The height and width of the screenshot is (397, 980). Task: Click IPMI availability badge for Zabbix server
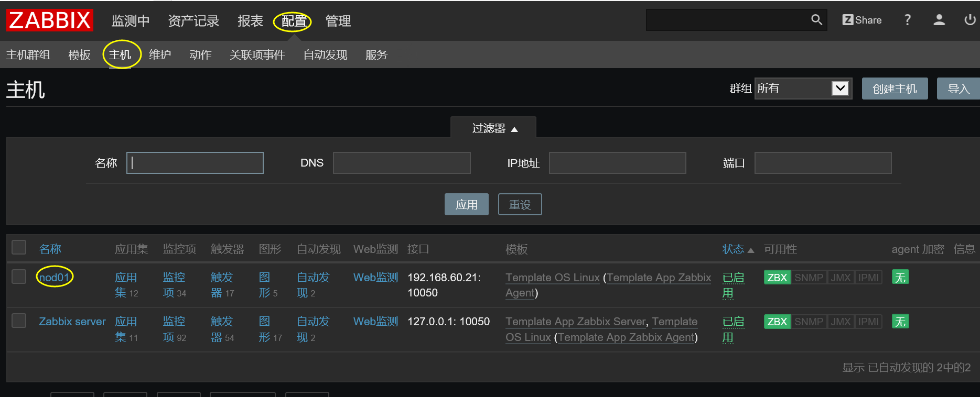click(x=868, y=322)
